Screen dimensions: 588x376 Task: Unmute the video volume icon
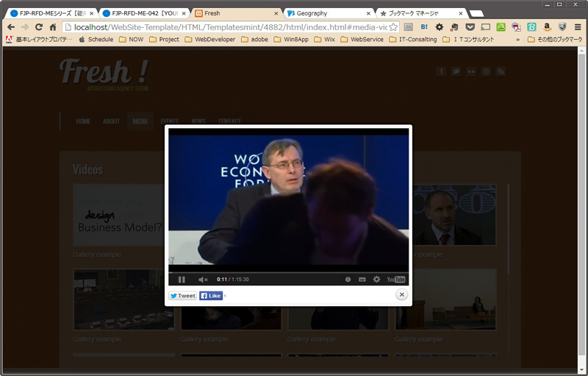203,279
